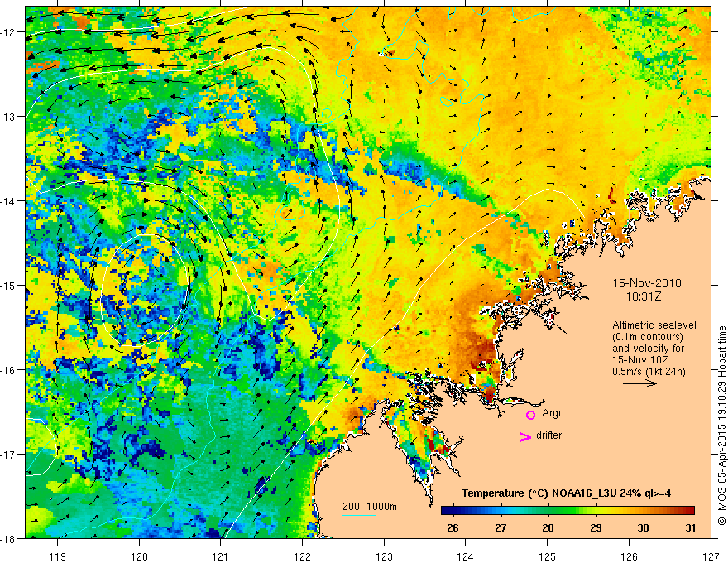Click longitude axis label 125

(548, 556)
